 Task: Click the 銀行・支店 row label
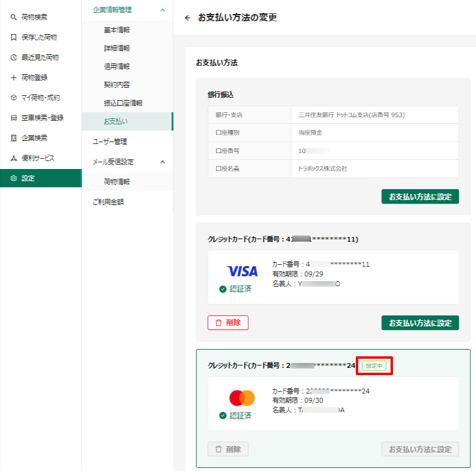[229, 115]
